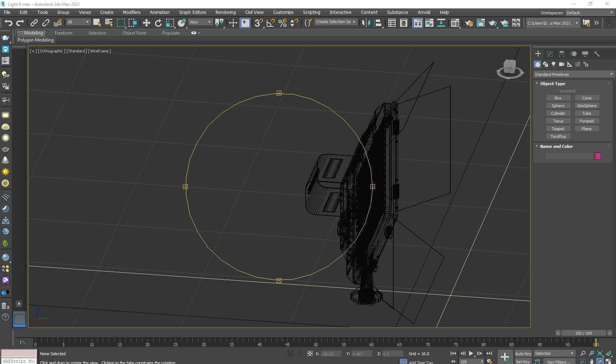The width and height of the screenshot is (616, 364).
Task: Open Select by Name list
Action: 109,23
